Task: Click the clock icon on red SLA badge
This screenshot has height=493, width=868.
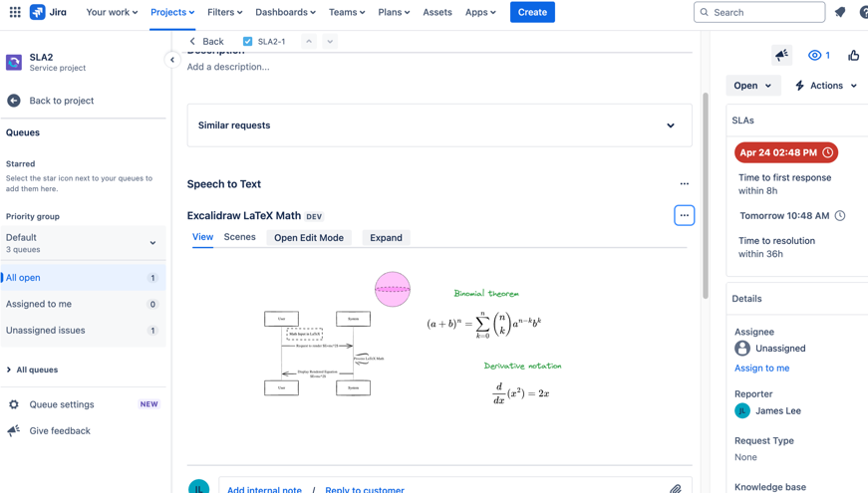Action: click(827, 152)
